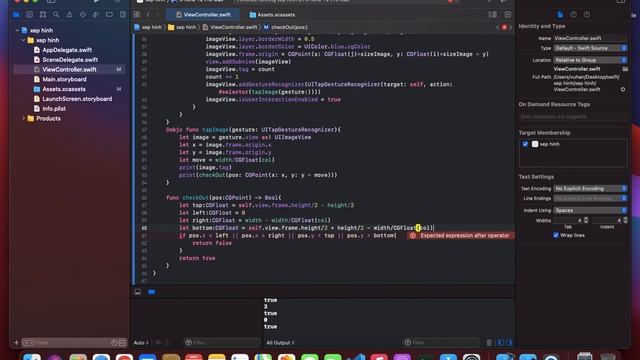
Task: Click the Name field ViewController.swift
Action: pyautogui.click(x=590, y=38)
